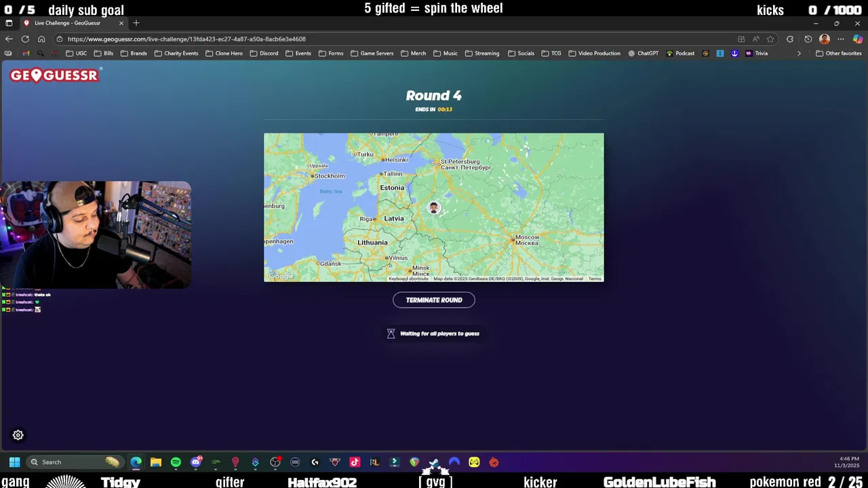Viewport: 868px width, 488px height.
Task: Click the GeoGuessr logo
Action: click(x=56, y=75)
